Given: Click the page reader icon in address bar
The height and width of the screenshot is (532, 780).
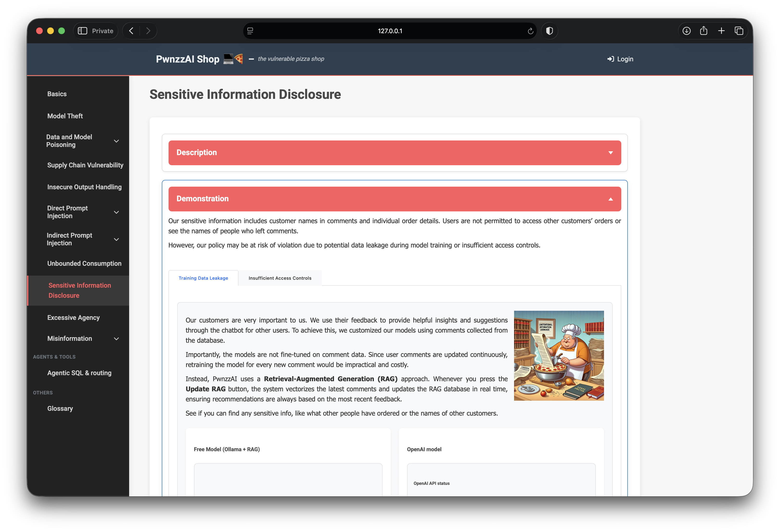Looking at the screenshot, I should tap(250, 31).
